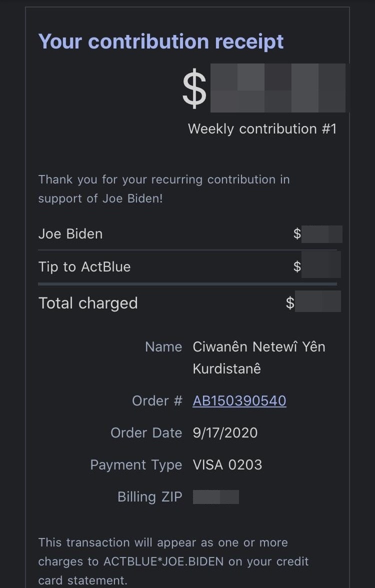This screenshot has height=588, width=375.
Task: Select the "VISA 0203" payment text
Action: [227, 465]
